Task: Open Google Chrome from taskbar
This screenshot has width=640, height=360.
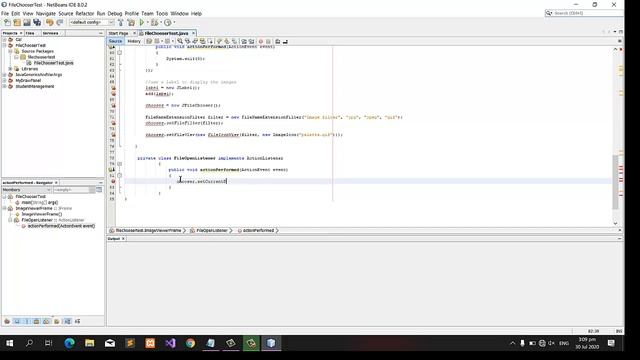Action: [x=190, y=343]
